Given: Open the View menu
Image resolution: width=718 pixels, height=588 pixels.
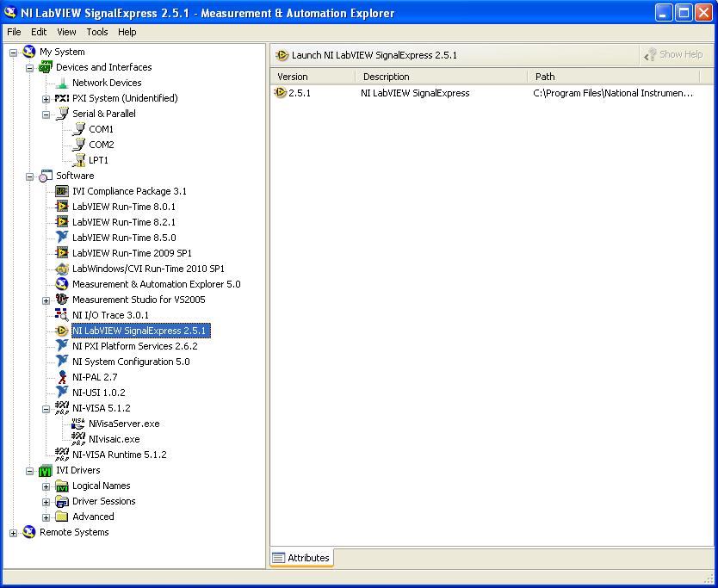Looking at the screenshot, I should (66, 32).
